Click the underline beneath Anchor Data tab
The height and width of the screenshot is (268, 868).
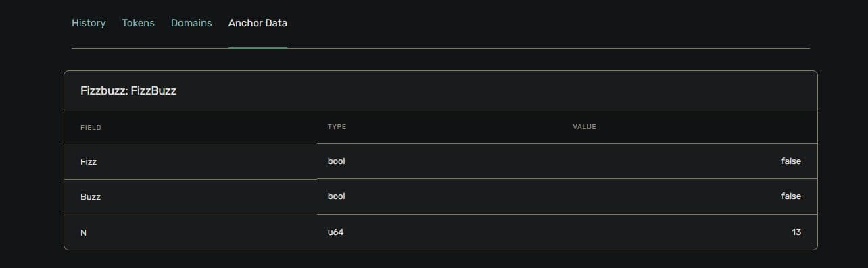pyautogui.click(x=258, y=48)
